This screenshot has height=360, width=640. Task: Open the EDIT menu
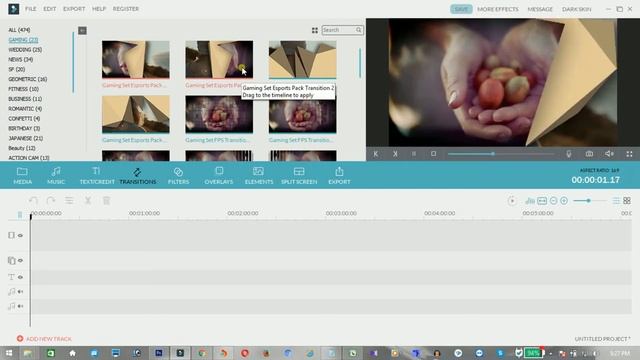tap(50, 9)
